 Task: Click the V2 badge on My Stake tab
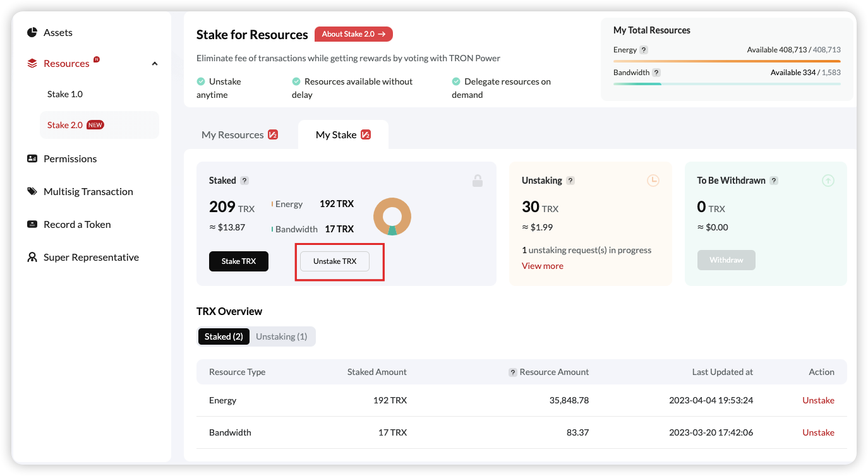tap(366, 134)
